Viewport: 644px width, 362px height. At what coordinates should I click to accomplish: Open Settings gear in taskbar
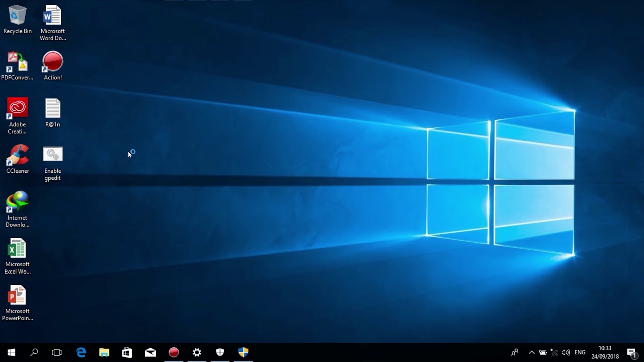197,352
